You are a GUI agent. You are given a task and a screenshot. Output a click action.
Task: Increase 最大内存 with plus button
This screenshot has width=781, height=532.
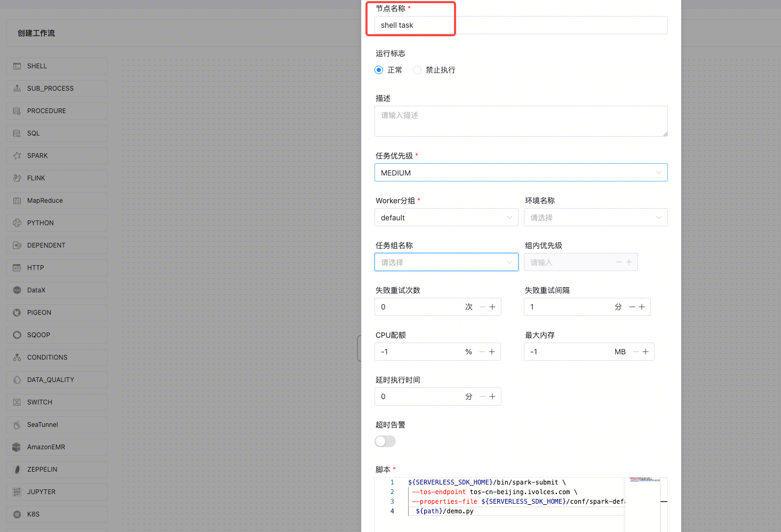(x=645, y=352)
